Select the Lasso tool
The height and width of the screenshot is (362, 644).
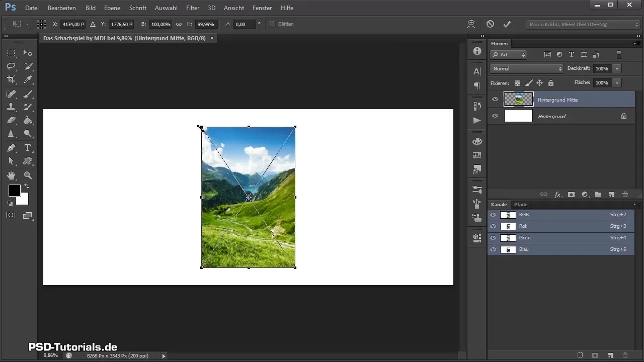11,66
